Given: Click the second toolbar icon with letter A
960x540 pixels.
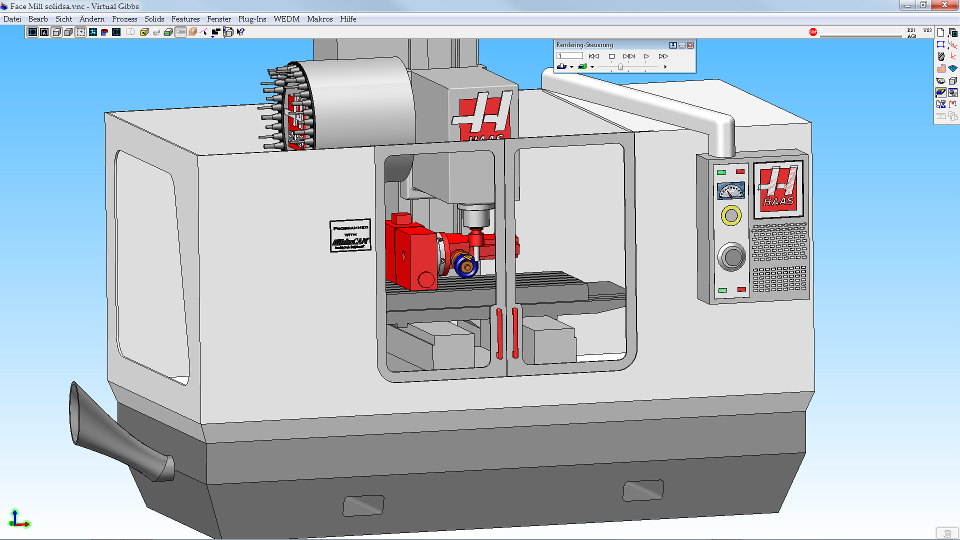Looking at the screenshot, I should pyautogui.click(x=44, y=32).
